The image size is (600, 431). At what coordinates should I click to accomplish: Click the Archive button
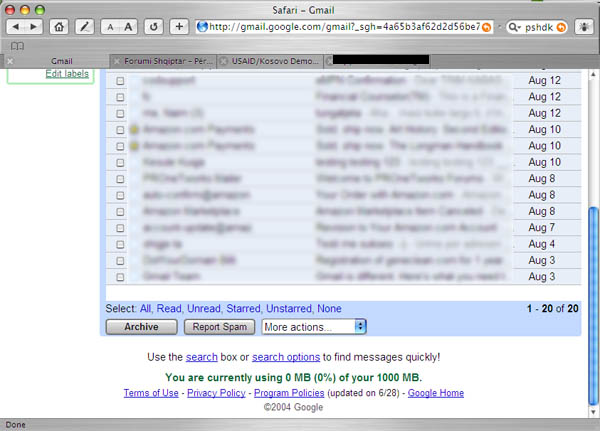click(x=141, y=327)
